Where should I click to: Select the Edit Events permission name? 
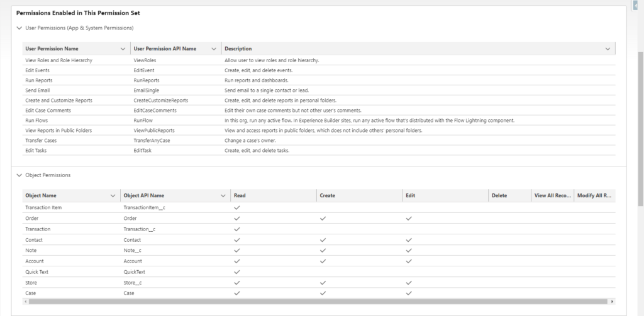[x=37, y=70]
